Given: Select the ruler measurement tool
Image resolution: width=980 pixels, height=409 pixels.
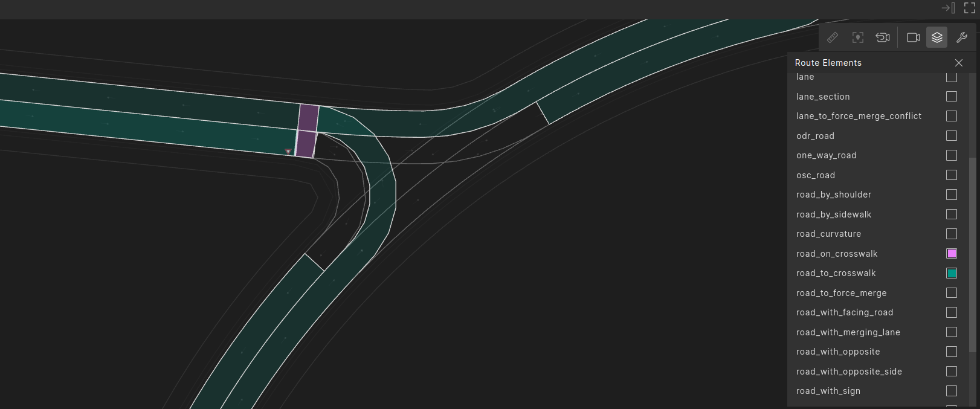Looking at the screenshot, I should click(833, 37).
